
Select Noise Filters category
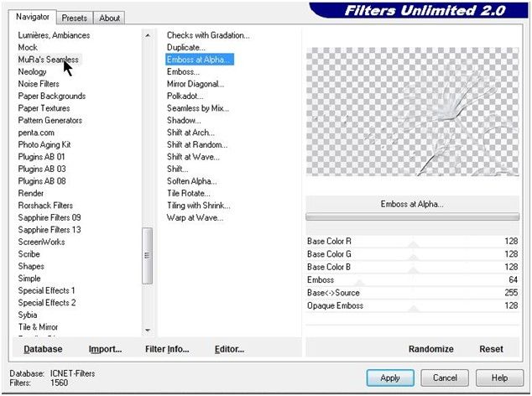click(x=39, y=84)
